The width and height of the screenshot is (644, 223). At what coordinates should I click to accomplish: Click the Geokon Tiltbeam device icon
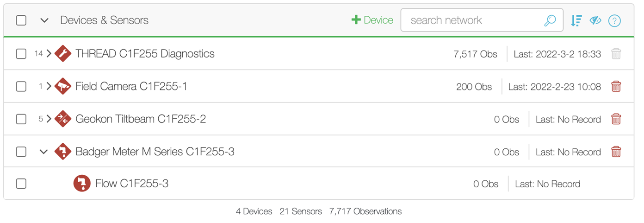(63, 119)
